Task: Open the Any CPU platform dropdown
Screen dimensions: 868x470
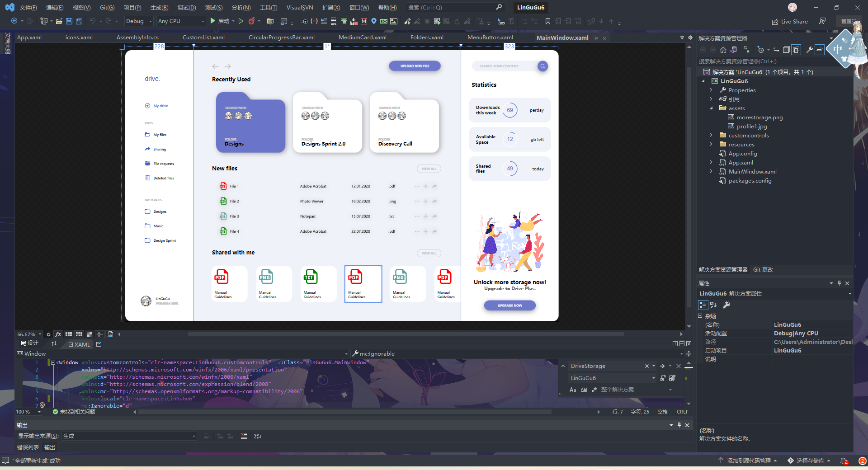Action: 181,21
